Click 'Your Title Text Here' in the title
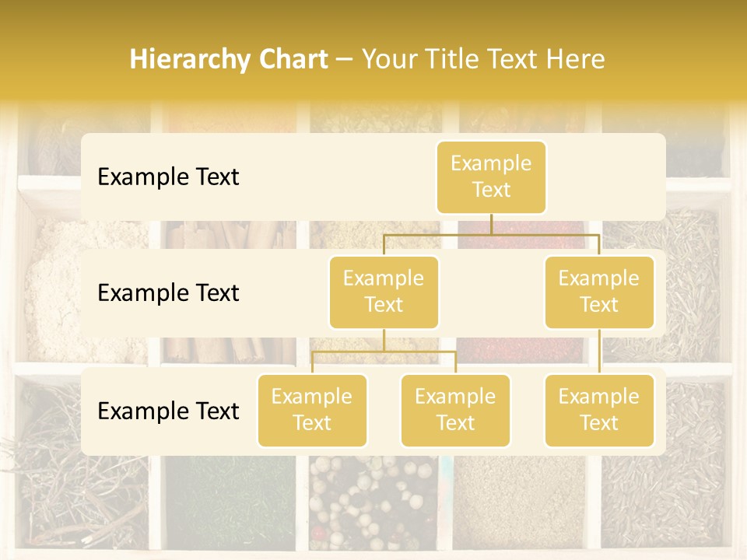Image resolution: width=747 pixels, height=560 pixels. [x=483, y=59]
